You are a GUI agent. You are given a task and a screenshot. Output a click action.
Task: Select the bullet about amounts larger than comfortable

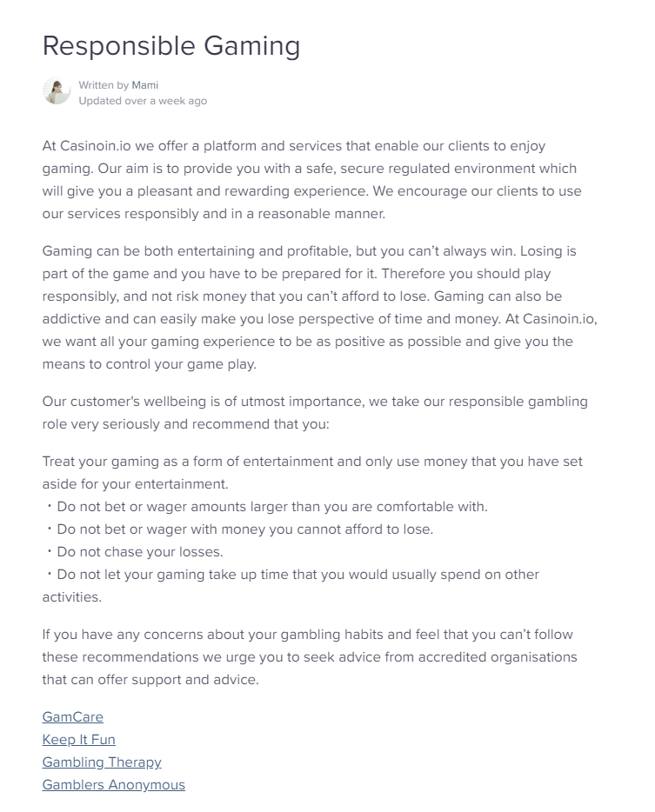[271, 507]
